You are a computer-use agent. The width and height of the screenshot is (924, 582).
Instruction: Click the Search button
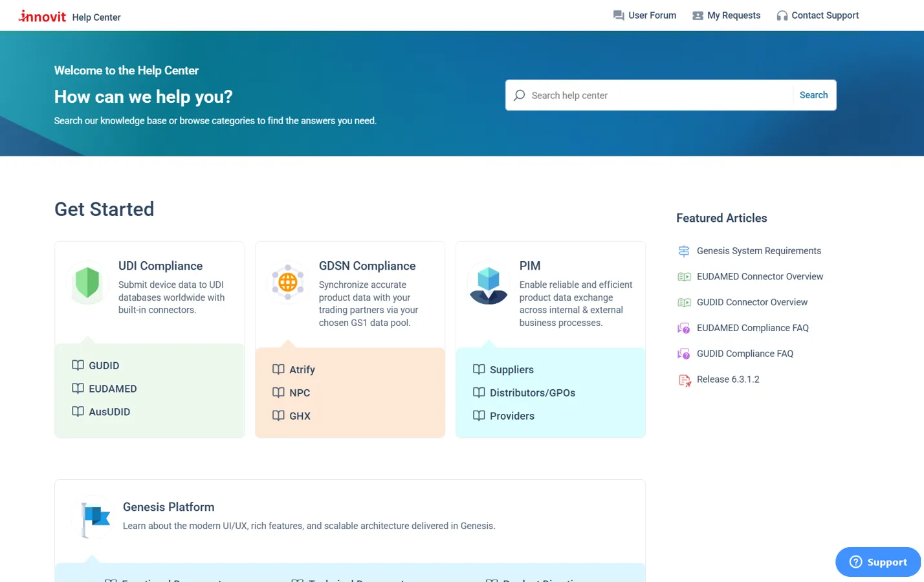point(813,95)
